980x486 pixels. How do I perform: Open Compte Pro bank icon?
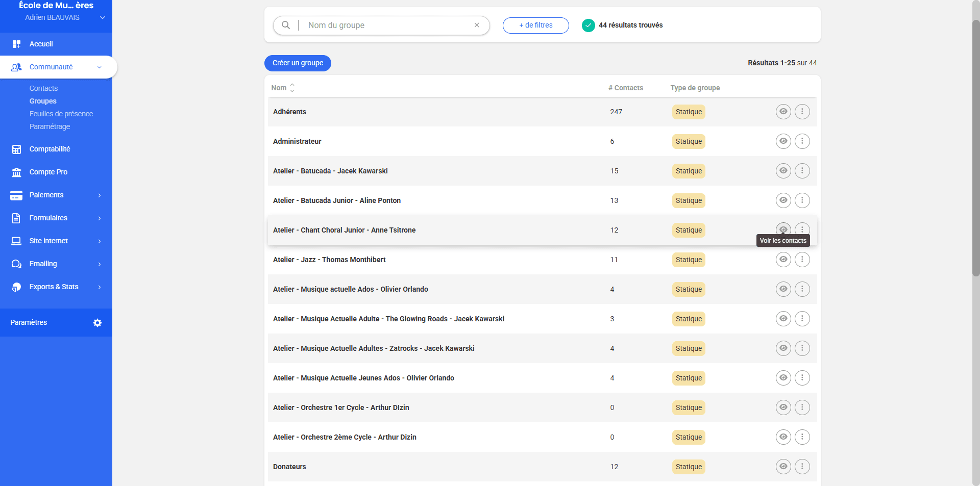tap(16, 172)
